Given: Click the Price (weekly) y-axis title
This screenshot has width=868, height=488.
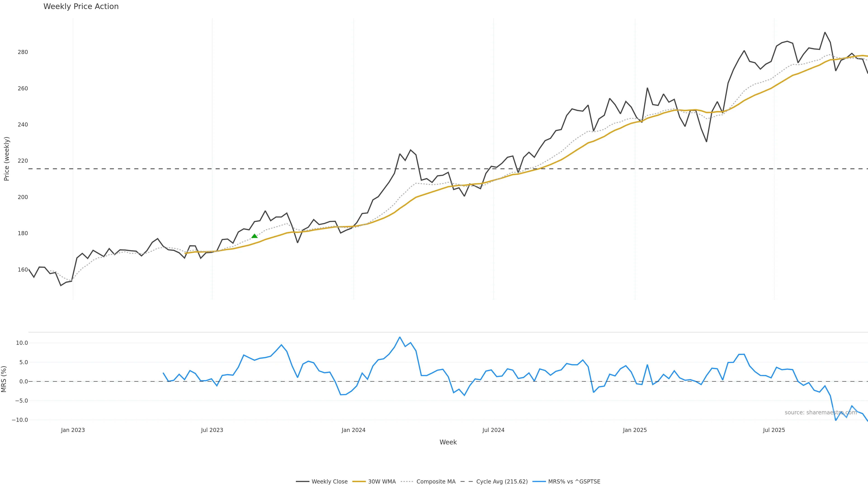Looking at the screenshot, I should [x=6, y=159].
